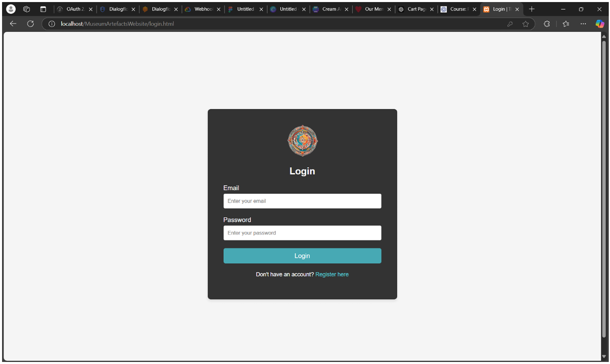Open the site information icon in address bar
The height and width of the screenshot is (364, 610).
tap(51, 24)
